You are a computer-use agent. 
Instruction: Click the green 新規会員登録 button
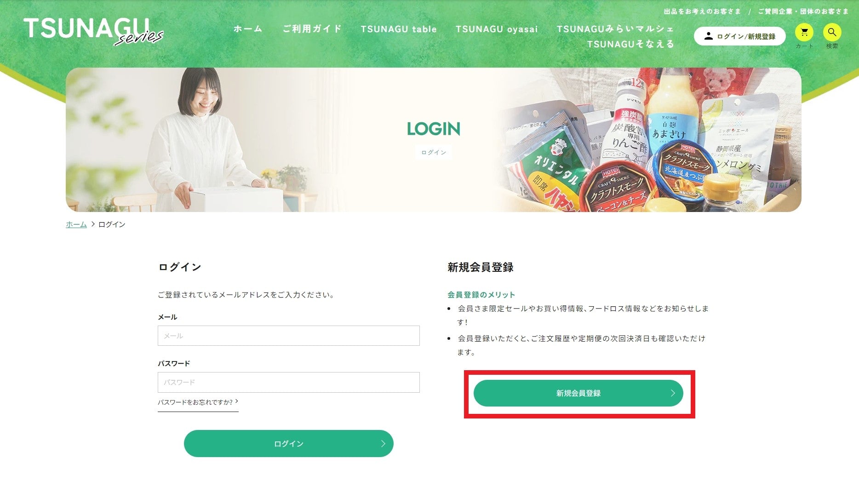click(x=578, y=393)
